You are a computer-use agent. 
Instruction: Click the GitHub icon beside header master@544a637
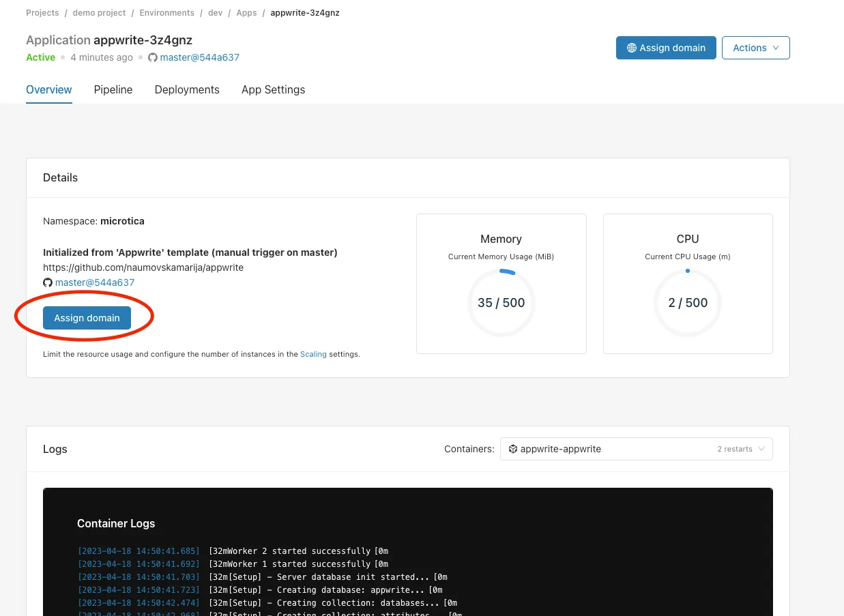(153, 57)
